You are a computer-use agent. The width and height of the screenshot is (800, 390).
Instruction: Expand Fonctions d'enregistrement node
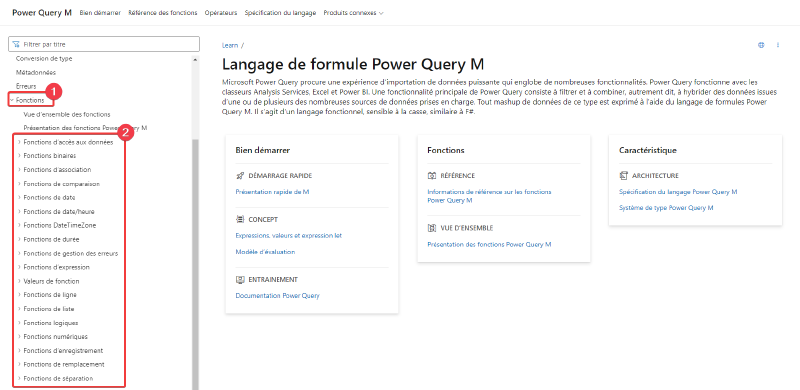(x=63, y=351)
